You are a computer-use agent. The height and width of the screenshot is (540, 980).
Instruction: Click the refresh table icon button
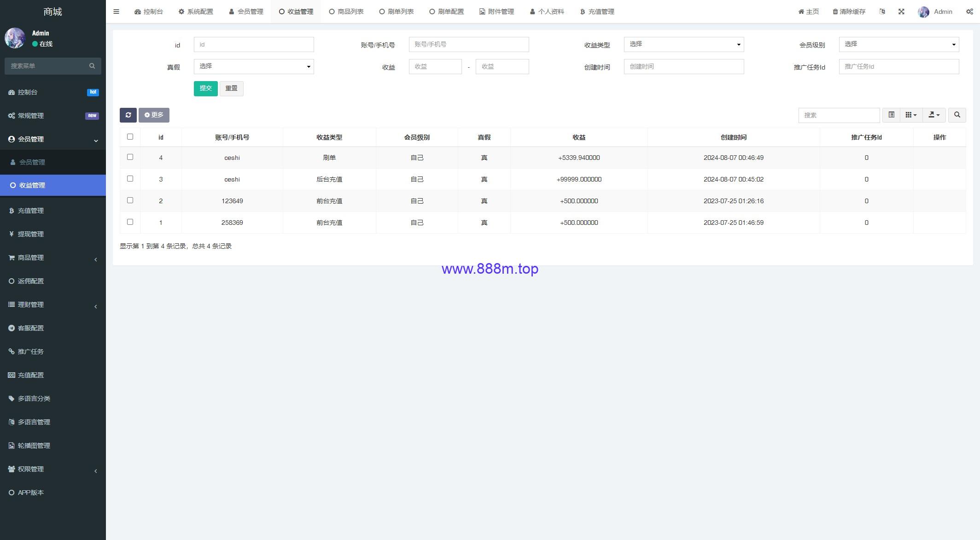click(128, 115)
